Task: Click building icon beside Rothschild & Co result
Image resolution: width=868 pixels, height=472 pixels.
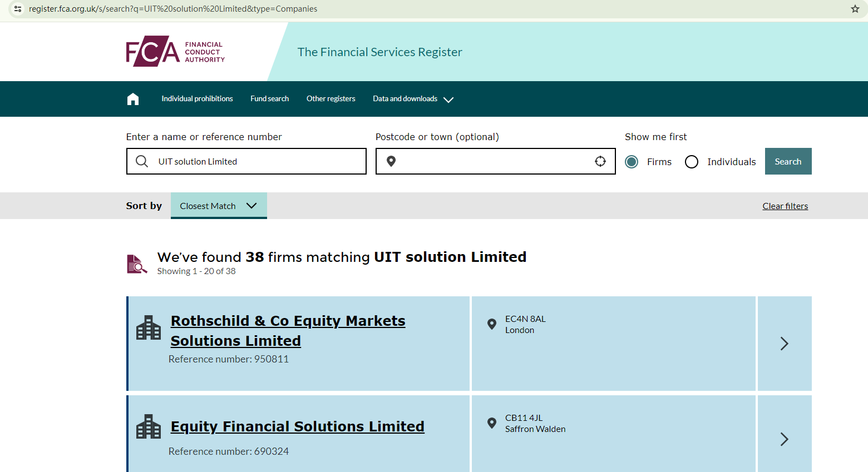Action: 149,328
